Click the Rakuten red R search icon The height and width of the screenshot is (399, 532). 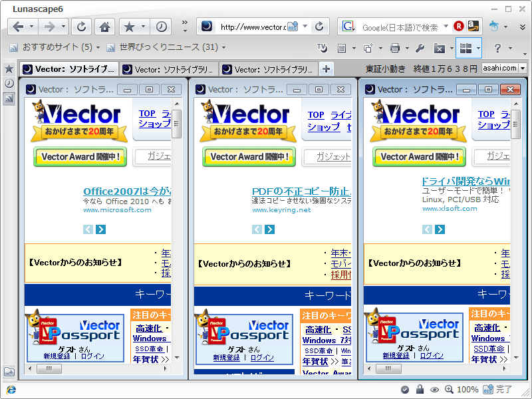[459, 26]
